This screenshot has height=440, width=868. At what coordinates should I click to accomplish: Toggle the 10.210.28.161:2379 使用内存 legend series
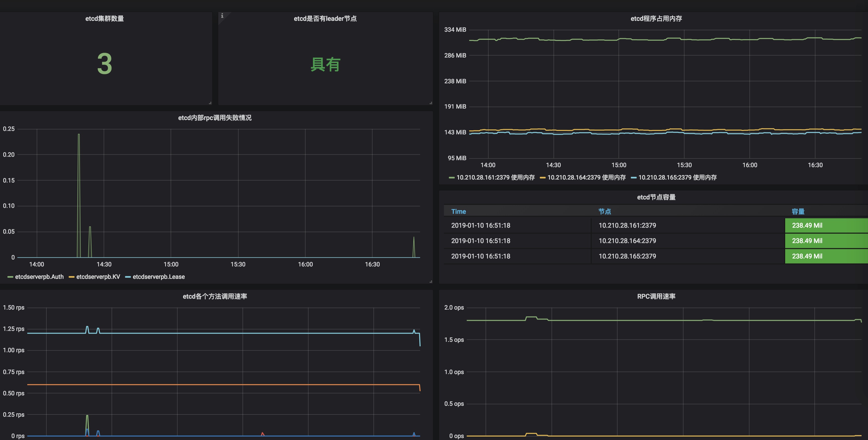495,177
